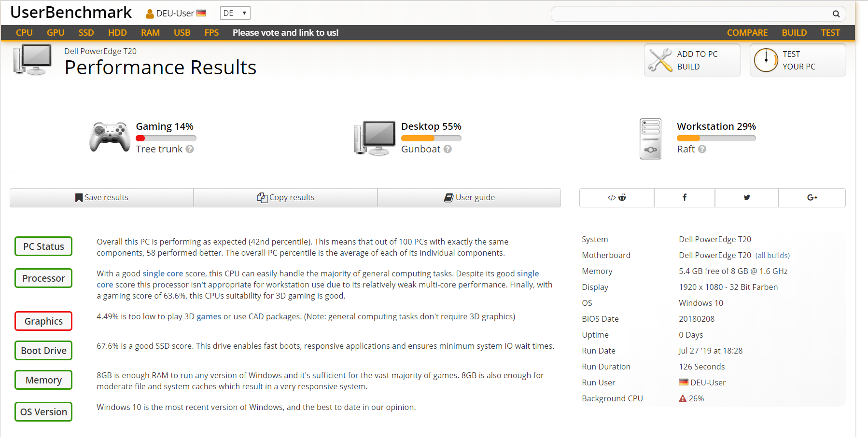Click 'Please vote and link to us!'

tap(285, 33)
